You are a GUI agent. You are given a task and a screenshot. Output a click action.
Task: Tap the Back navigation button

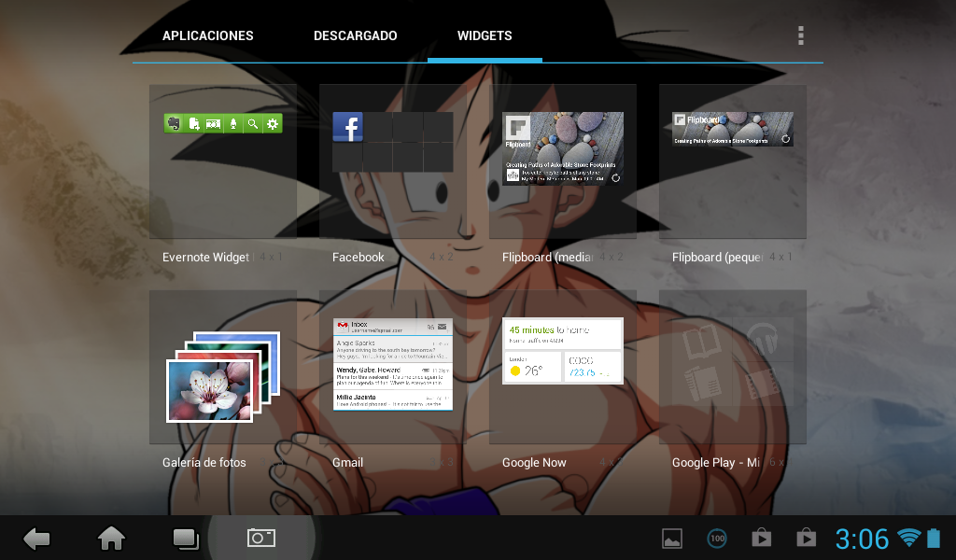(36, 539)
